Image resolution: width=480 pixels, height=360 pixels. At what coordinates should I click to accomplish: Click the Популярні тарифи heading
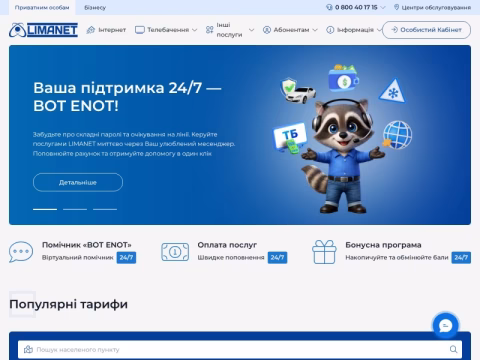point(69,304)
